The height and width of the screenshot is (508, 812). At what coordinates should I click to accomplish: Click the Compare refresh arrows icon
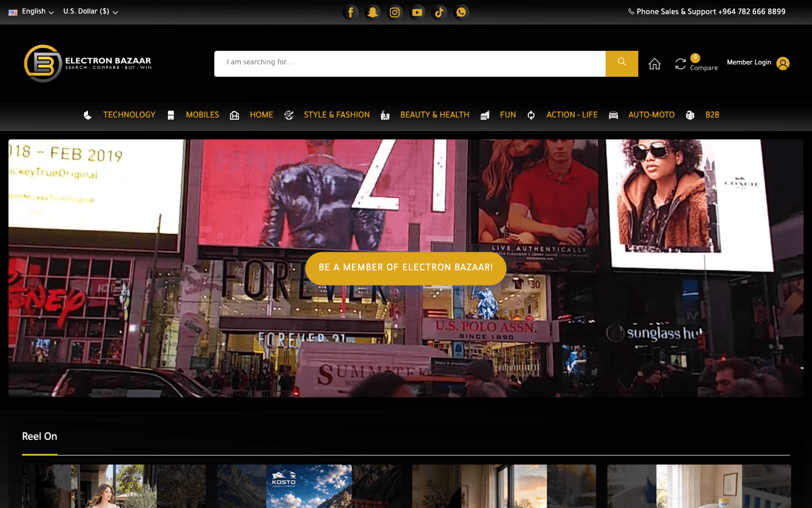point(681,64)
